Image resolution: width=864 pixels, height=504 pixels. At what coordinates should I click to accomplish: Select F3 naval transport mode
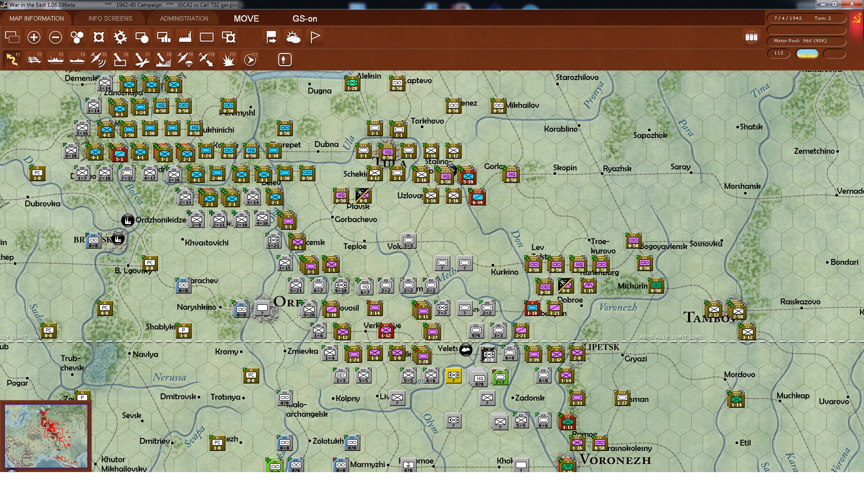[x=55, y=59]
